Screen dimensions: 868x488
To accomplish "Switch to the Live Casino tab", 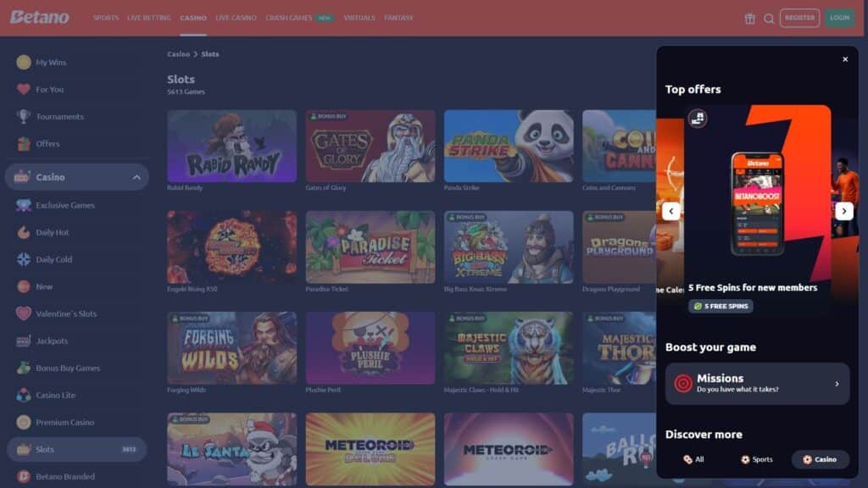I will coord(235,16).
